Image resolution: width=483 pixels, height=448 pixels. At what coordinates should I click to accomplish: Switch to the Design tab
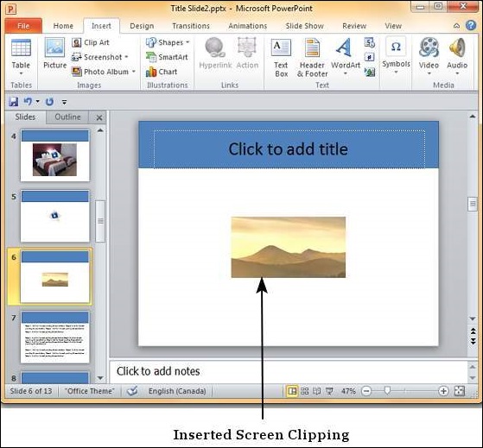point(142,26)
